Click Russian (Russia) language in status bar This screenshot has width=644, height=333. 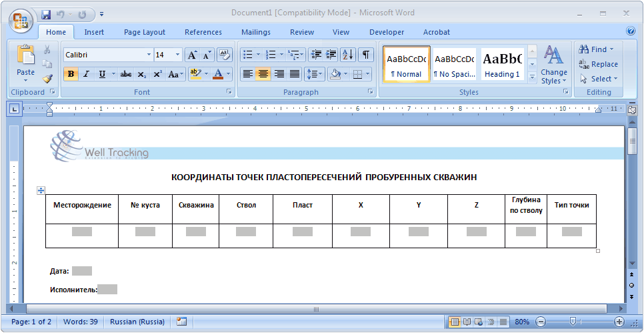click(x=137, y=322)
